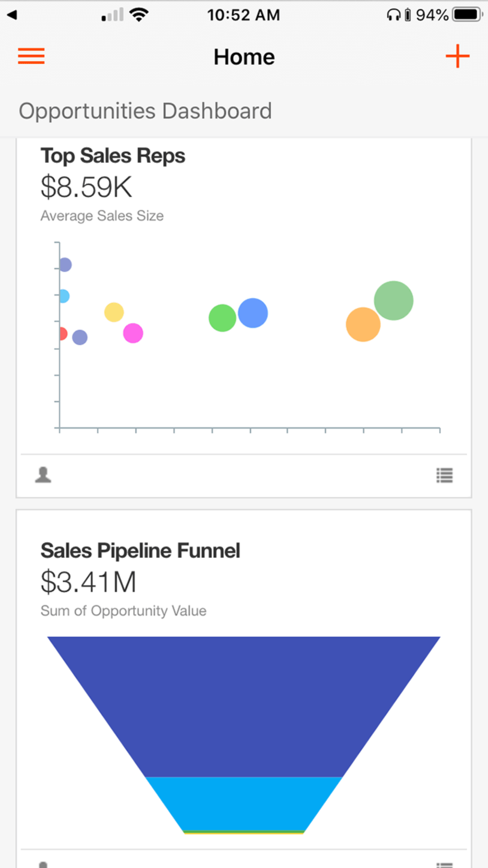This screenshot has height=868, width=488.
Task: Select the large light green bubble
Action: [393, 301]
